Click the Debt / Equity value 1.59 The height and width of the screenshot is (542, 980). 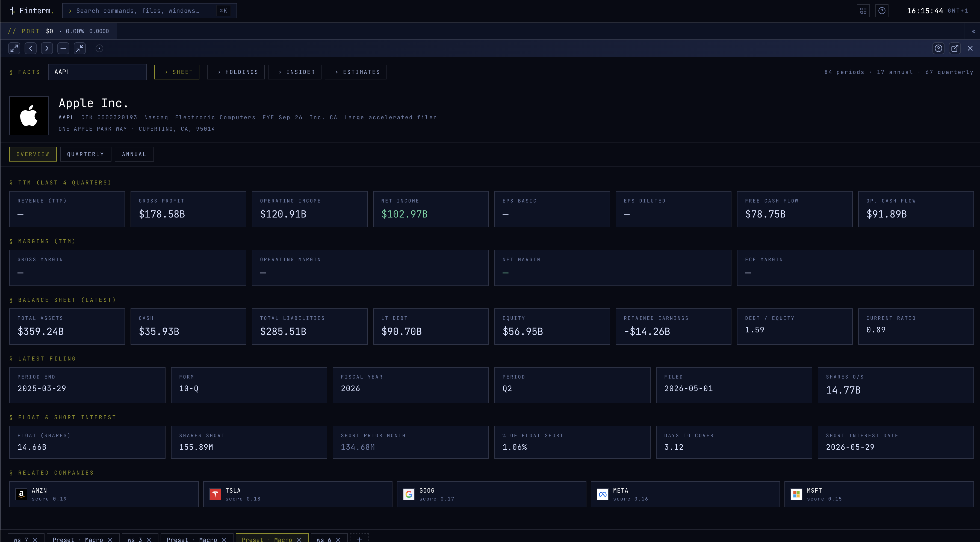point(754,330)
